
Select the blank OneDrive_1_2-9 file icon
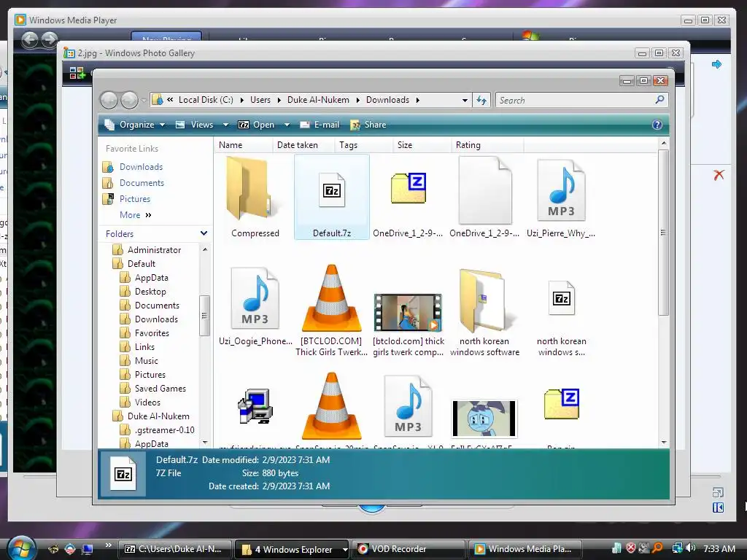485,190
